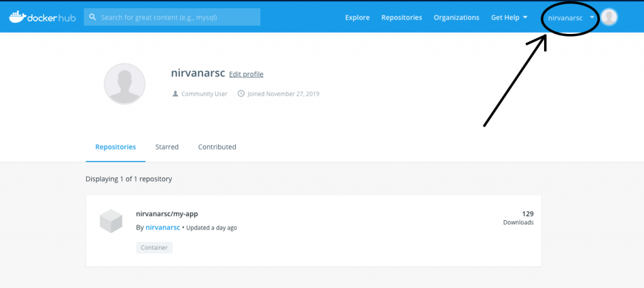Click the Community User person icon
Viewport: 644px width, 288px height.
coord(175,94)
